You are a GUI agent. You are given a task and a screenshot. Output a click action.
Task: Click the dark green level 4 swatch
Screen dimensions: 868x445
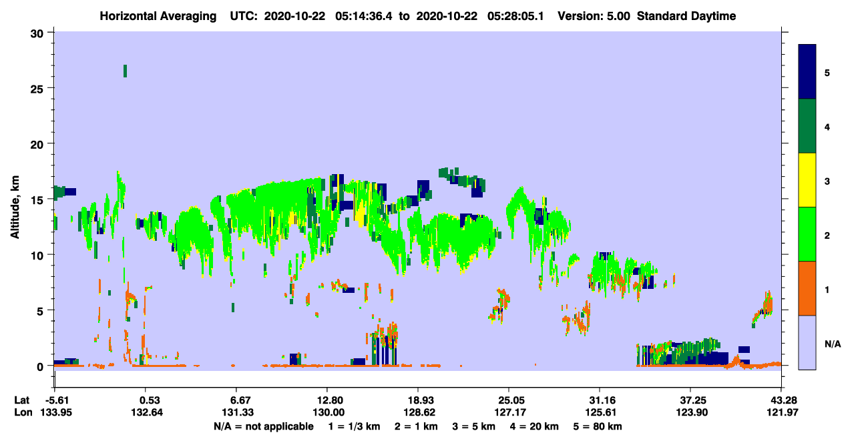point(807,126)
